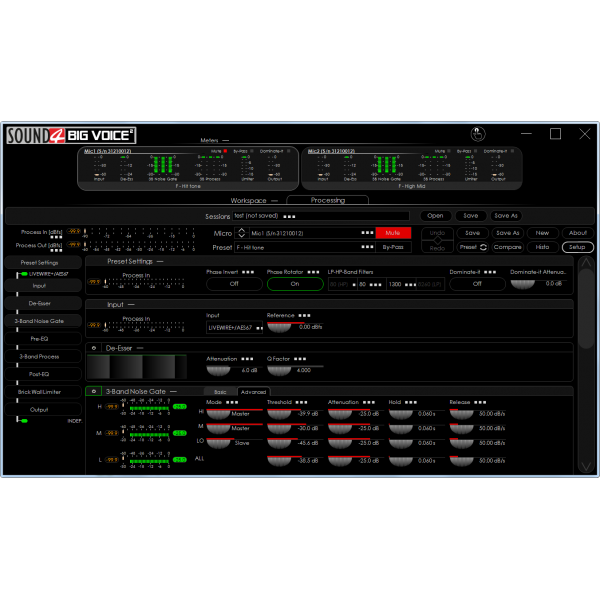The image size is (600, 600).
Task: Open the Setup button
Action: point(577,247)
